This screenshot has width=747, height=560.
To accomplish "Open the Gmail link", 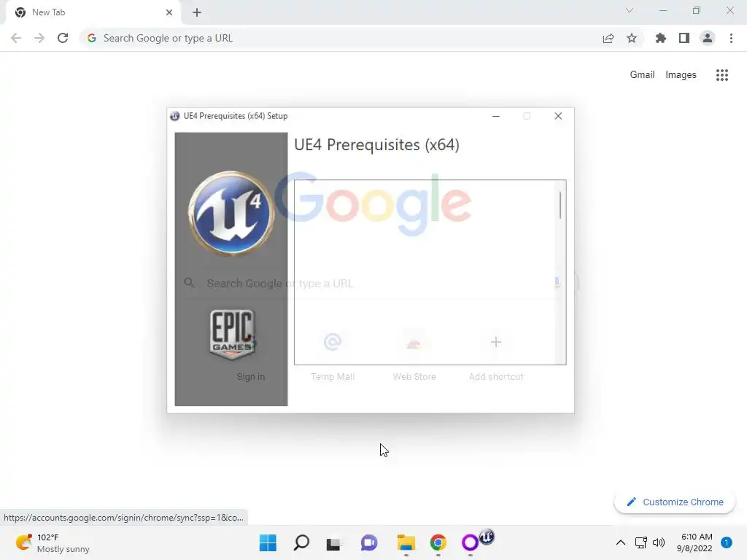I will (x=642, y=75).
